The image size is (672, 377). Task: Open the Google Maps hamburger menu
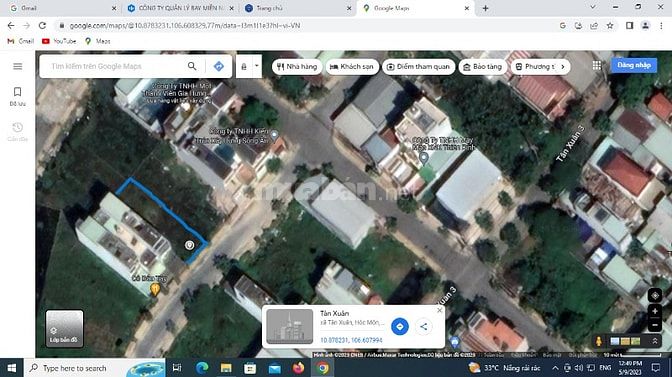click(x=18, y=66)
